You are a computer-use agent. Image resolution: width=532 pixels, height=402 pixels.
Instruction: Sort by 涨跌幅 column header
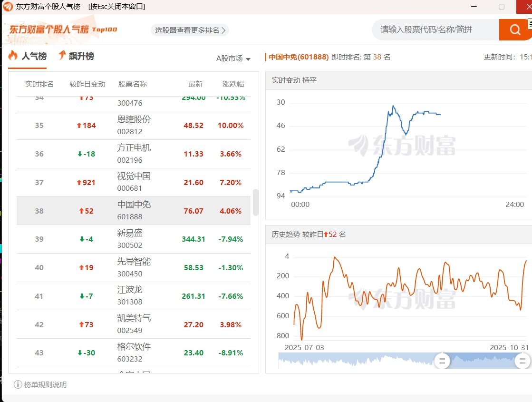click(233, 84)
